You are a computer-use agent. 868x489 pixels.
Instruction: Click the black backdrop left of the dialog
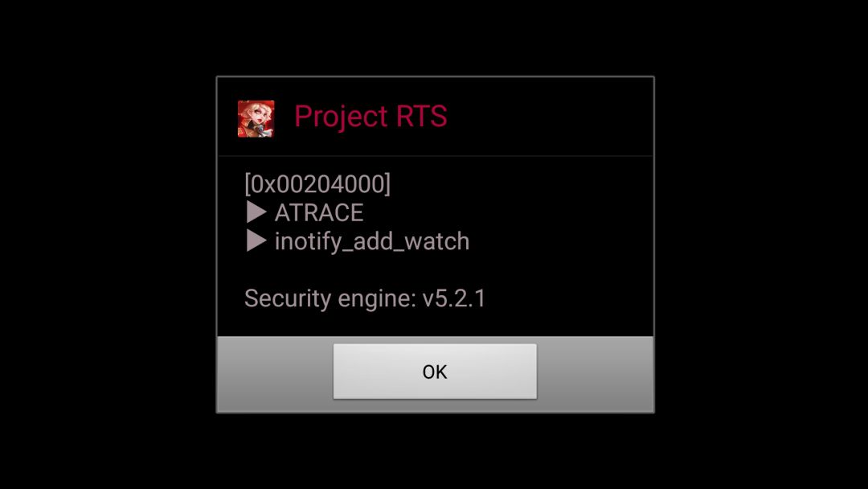point(108,244)
